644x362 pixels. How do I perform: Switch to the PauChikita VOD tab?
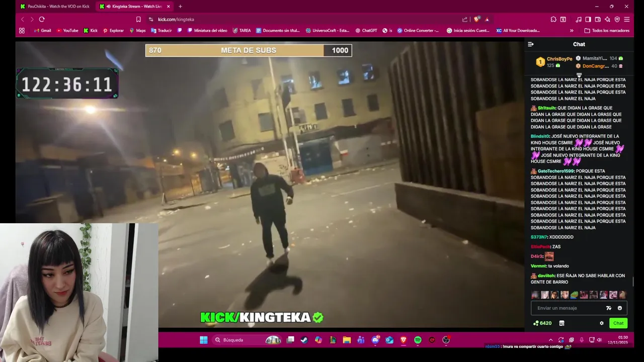[x=55, y=7]
